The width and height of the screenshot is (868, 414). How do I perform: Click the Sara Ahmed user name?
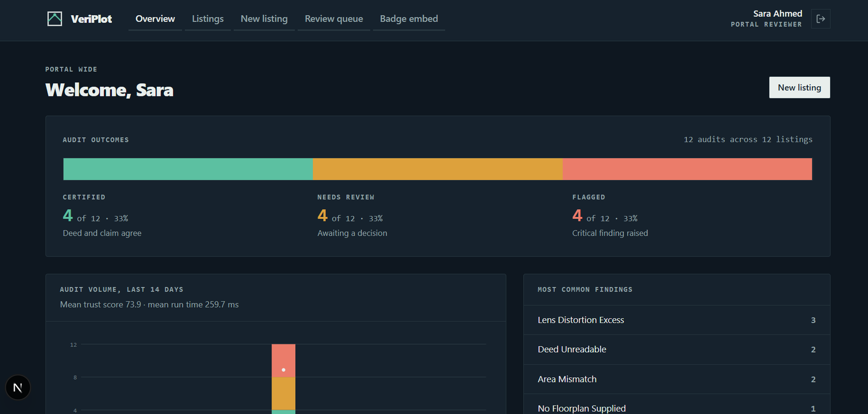tap(777, 14)
